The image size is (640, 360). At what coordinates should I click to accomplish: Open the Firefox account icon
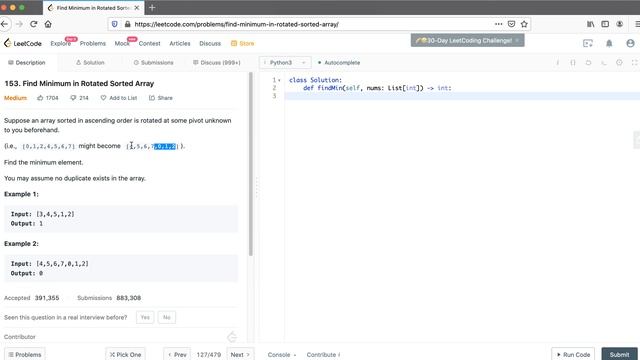point(620,24)
